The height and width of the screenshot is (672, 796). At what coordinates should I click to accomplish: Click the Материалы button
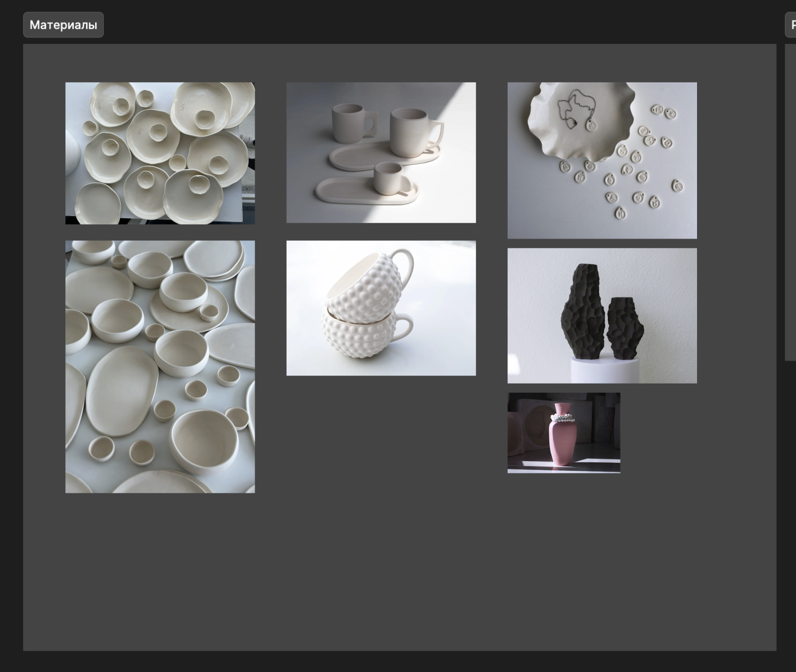pos(63,25)
